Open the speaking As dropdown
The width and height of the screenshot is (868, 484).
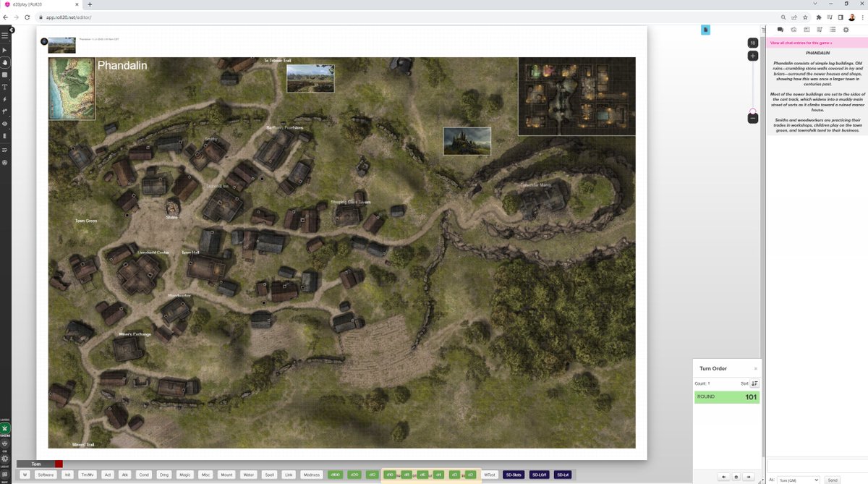pyautogui.click(x=799, y=480)
